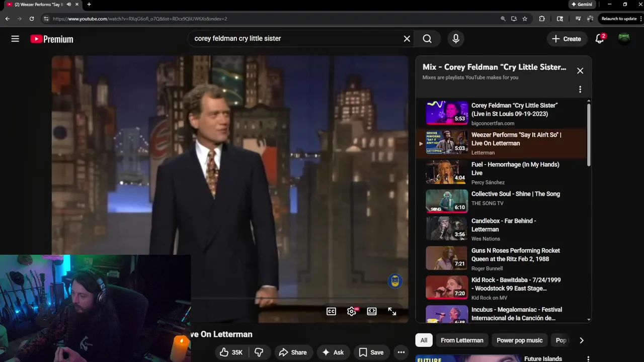Bookmark this page with star

pyautogui.click(x=525, y=19)
